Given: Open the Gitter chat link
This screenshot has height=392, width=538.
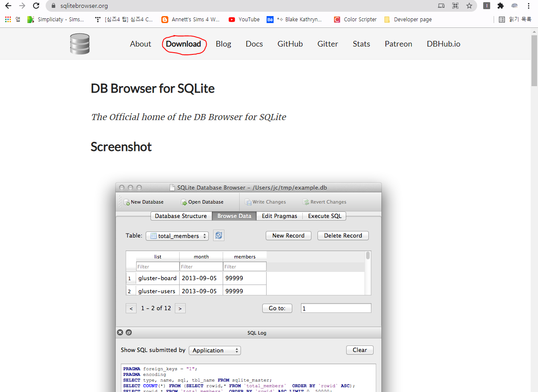Looking at the screenshot, I should [328, 44].
